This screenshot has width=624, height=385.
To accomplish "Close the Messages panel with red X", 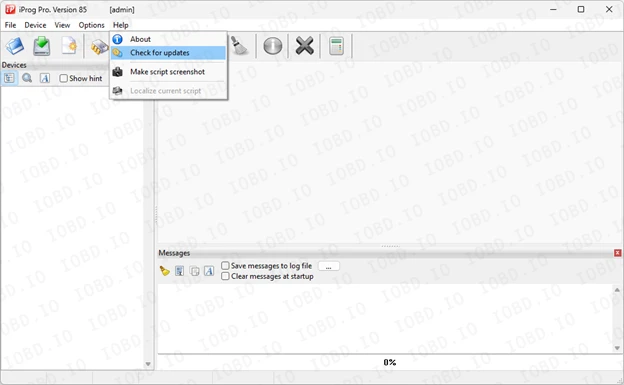I will pos(618,253).
